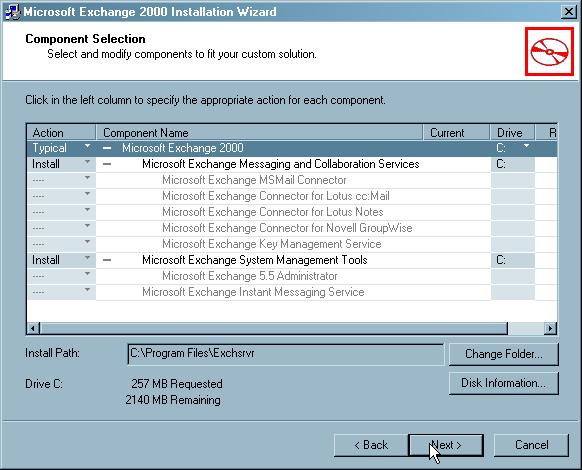This screenshot has width=582, height=470.
Task: Open action dropdown for 5.5 Administrator
Action: coord(87,274)
